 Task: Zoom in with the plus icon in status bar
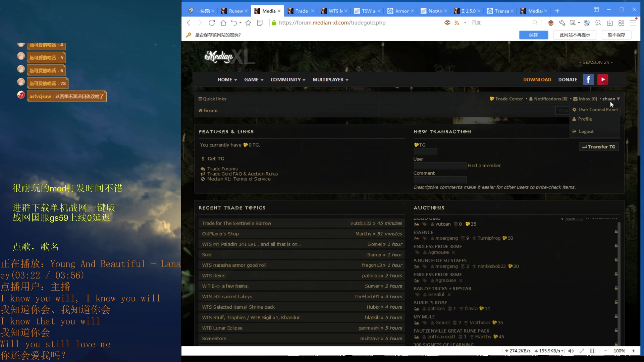tap(634, 351)
